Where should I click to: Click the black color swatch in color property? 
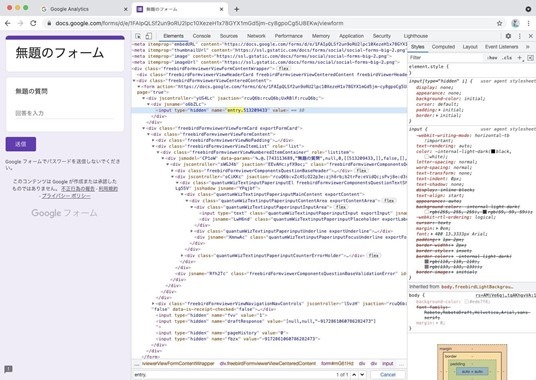tap(493, 151)
